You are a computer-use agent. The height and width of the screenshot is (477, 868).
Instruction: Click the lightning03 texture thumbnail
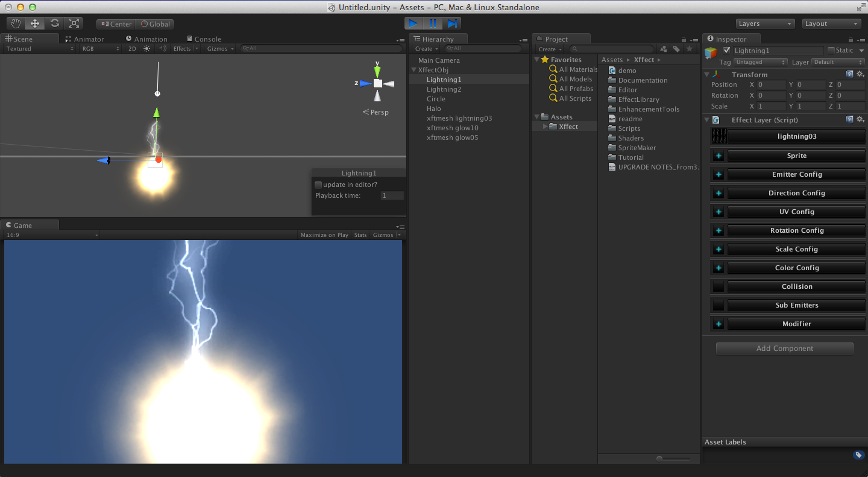coord(719,136)
